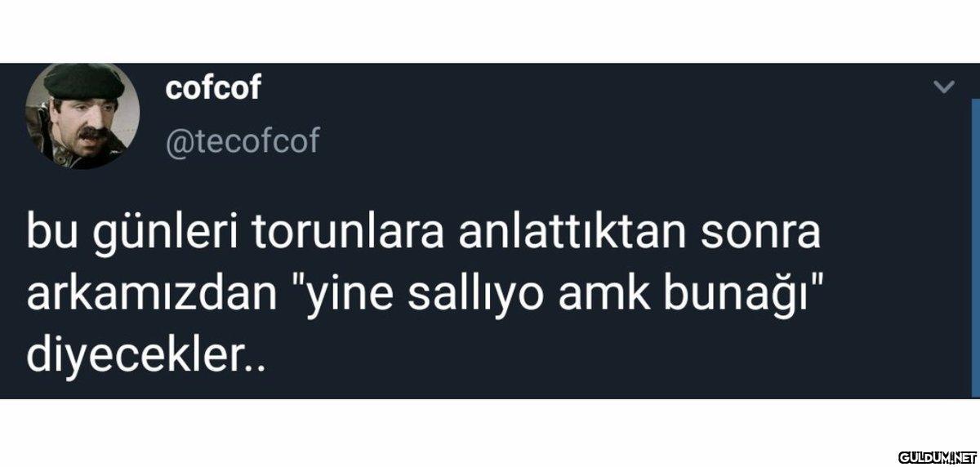Click the word "diyecekler.." in the tweet
980x467 pixels.
click(146, 357)
